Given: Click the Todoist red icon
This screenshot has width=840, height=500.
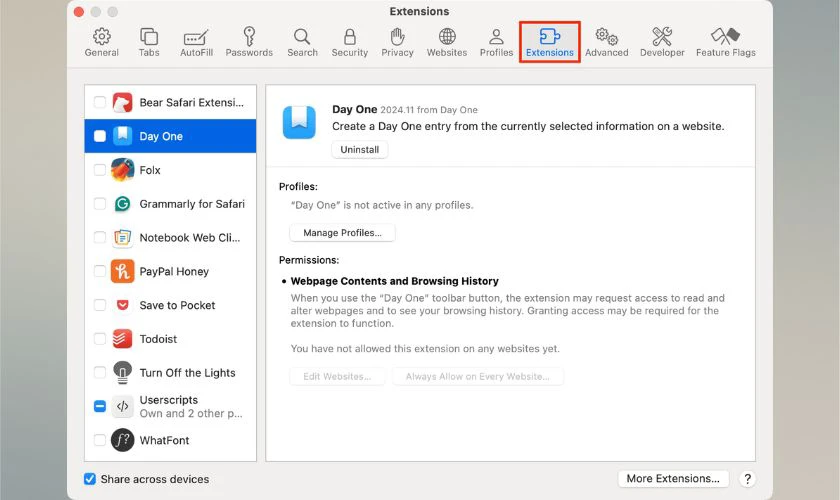Looking at the screenshot, I should [122, 339].
